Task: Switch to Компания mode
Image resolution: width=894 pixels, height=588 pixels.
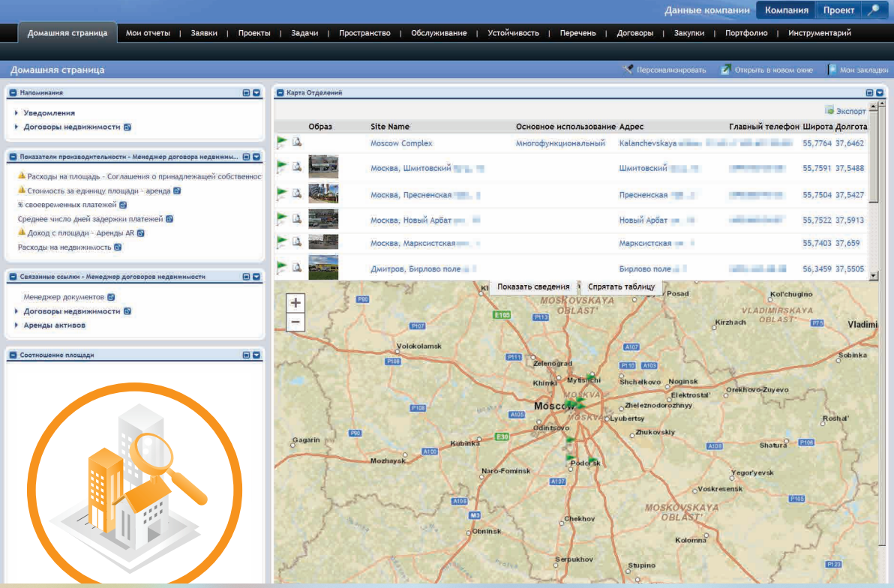Action: click(x=786, y=10)
